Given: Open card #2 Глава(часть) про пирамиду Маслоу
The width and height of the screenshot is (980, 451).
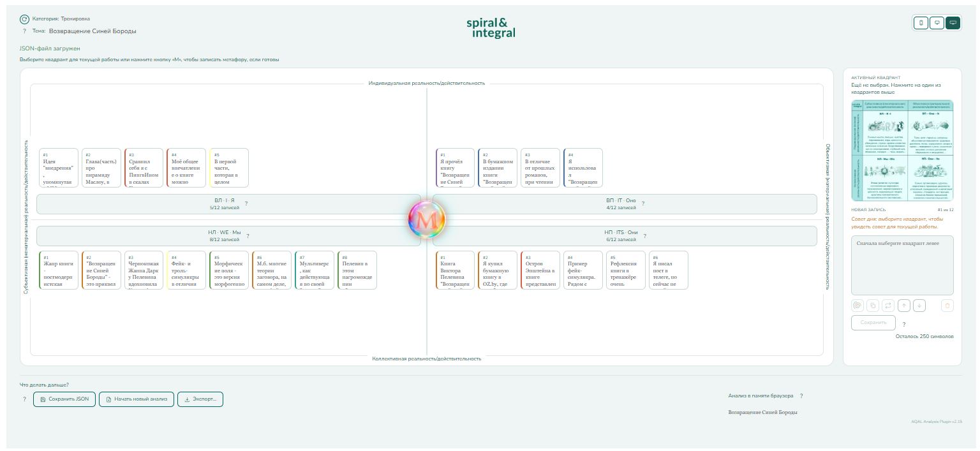Looking at the screenshot, I should (101, 168).
